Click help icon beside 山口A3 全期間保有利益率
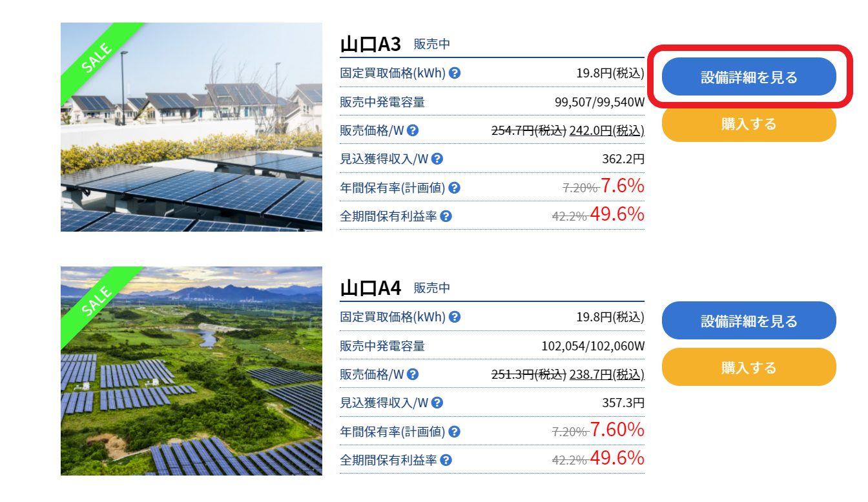The height and width of the screenshot is (502, 868). coord(446,216)
